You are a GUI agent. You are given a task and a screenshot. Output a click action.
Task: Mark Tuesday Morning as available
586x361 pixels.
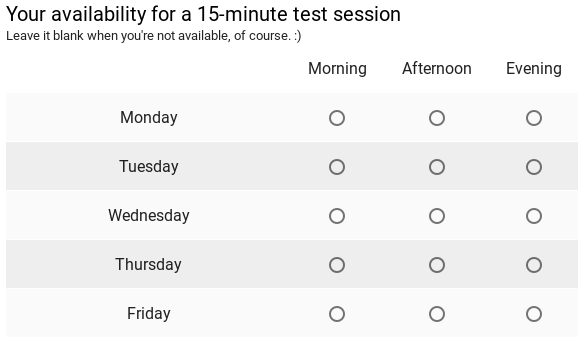pyautogui.click(x=337, y=167)
